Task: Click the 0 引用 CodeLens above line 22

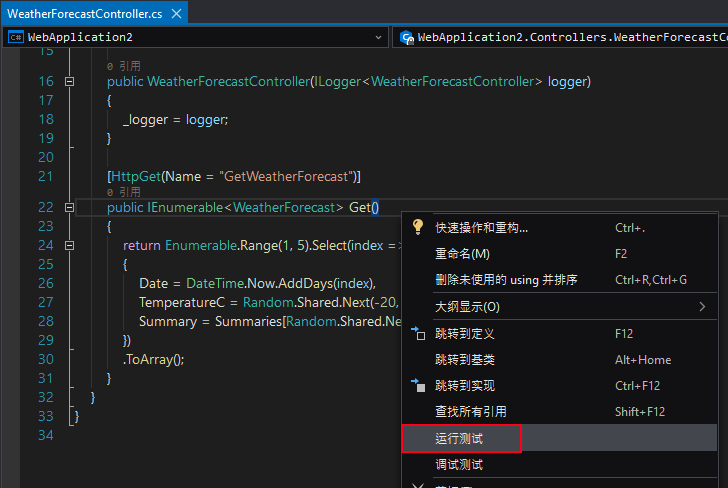Action: pyautogui.click(x=124, y=192)
